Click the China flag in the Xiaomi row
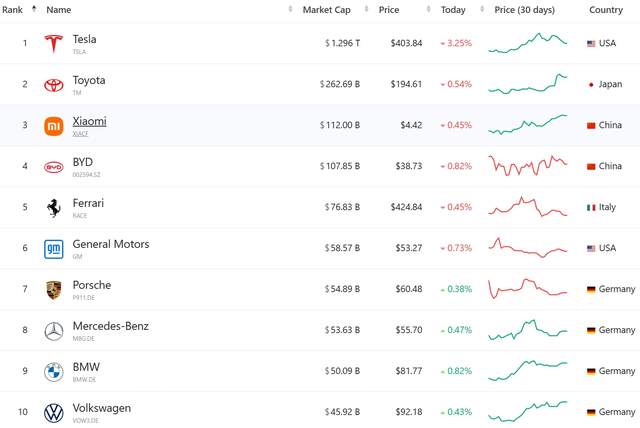 (591, 126)
